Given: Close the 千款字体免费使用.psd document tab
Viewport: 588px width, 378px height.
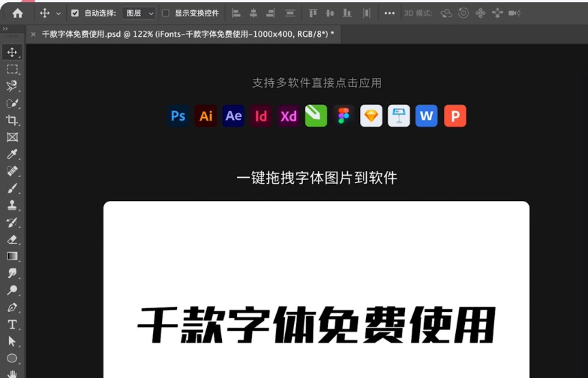Looking at the screenshot, I should click(33, 35).
